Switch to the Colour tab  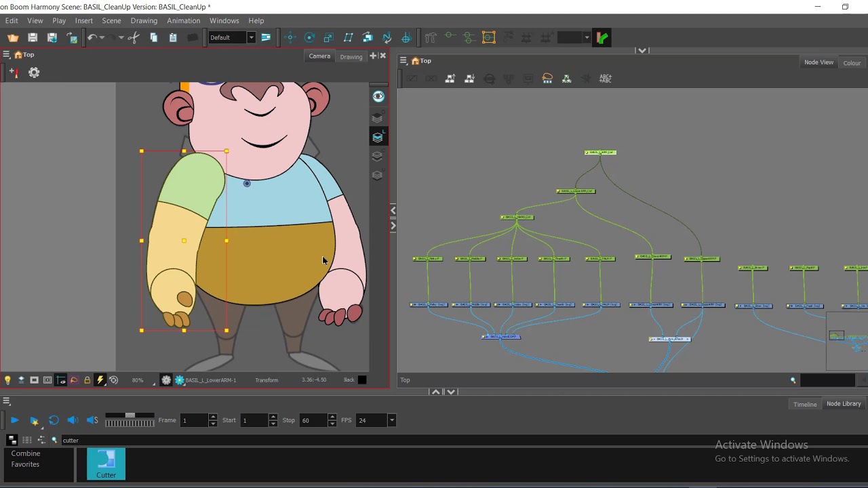pos(852,62)
